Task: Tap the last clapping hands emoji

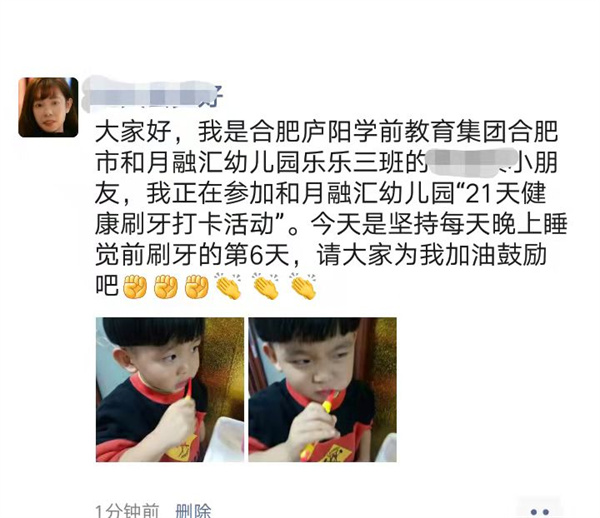Action: (303, 286)
